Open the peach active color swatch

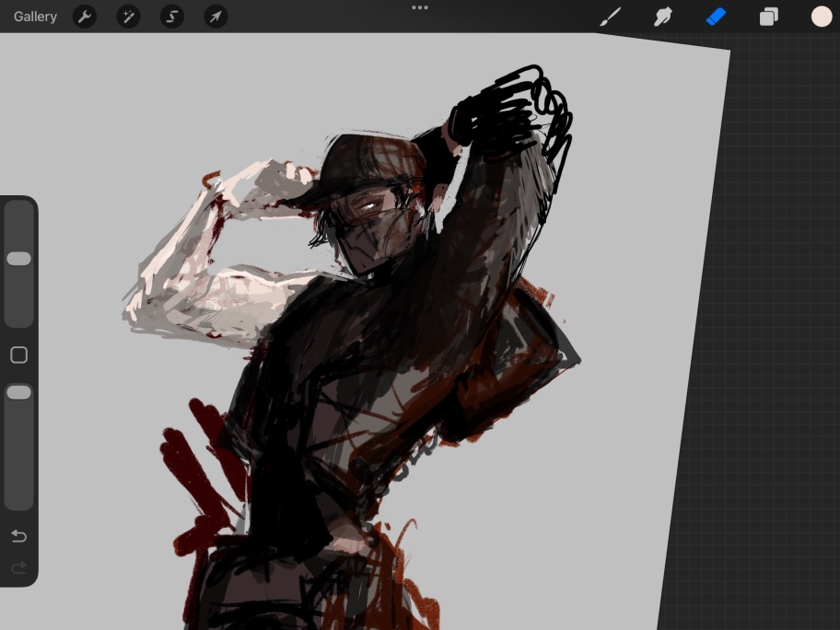pos(821,17)
